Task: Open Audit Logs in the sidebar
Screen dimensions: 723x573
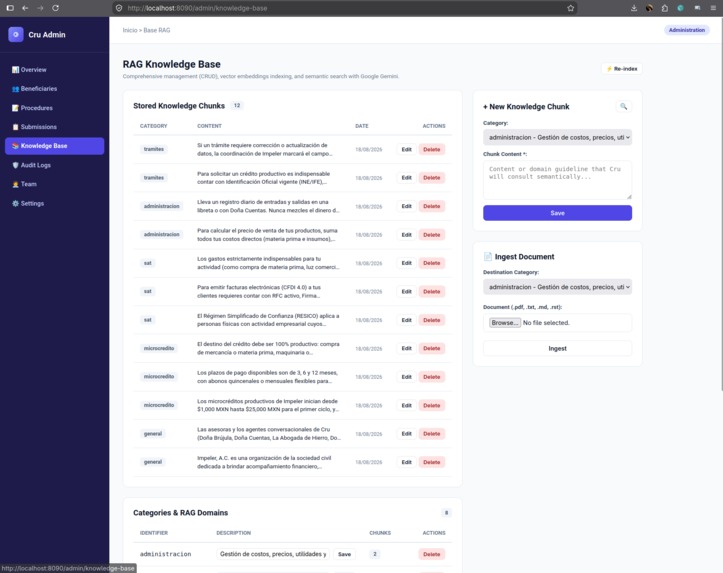Action: 54,165
